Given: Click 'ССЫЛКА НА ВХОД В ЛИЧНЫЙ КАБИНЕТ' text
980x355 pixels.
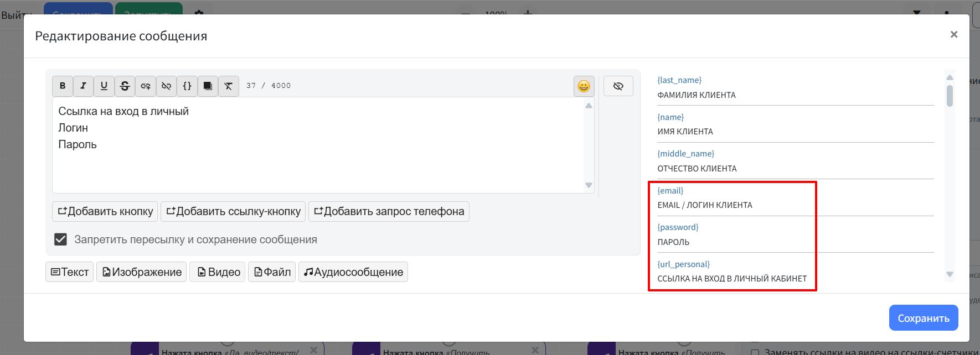Looking at the screenshot, I should tap(732, 279).
